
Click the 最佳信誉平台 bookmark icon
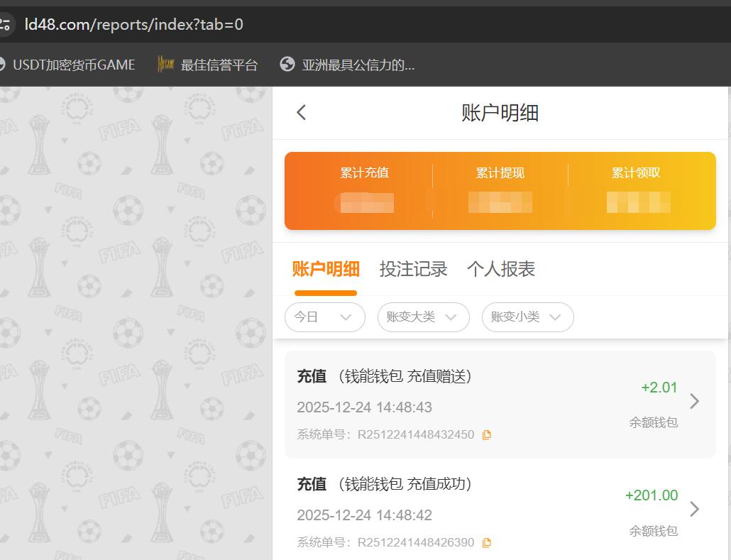click(165, 64)
